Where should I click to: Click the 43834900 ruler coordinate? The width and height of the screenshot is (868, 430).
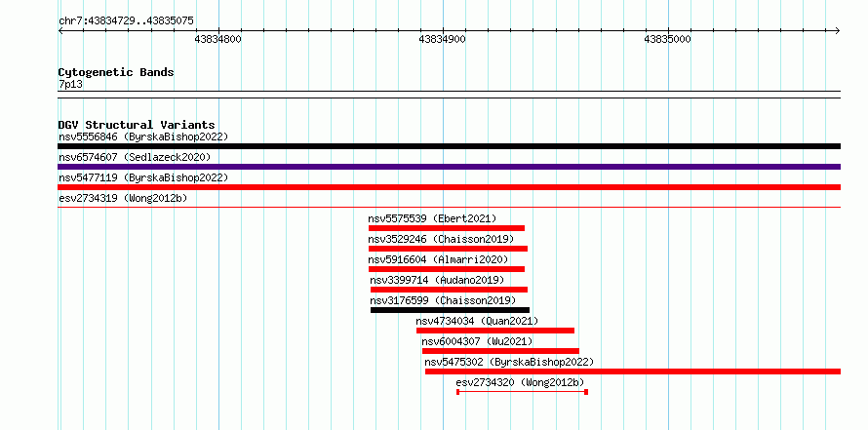pos(443,39)
